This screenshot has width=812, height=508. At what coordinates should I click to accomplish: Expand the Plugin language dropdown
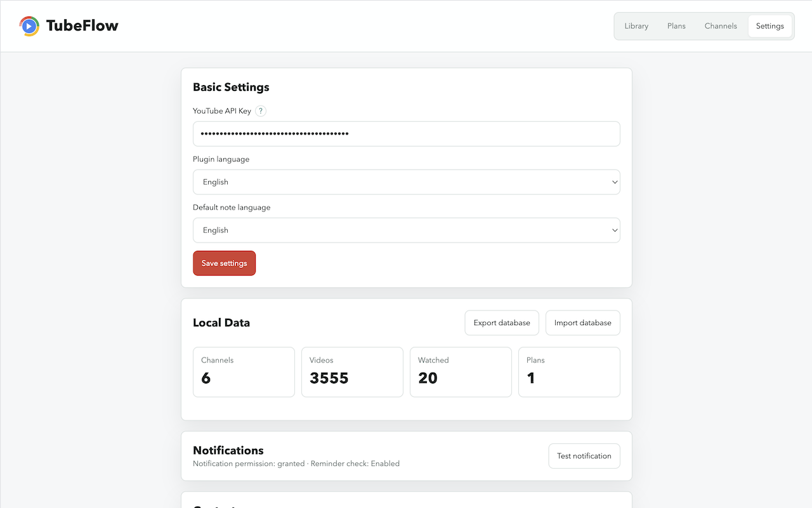(x=407, y=182)
